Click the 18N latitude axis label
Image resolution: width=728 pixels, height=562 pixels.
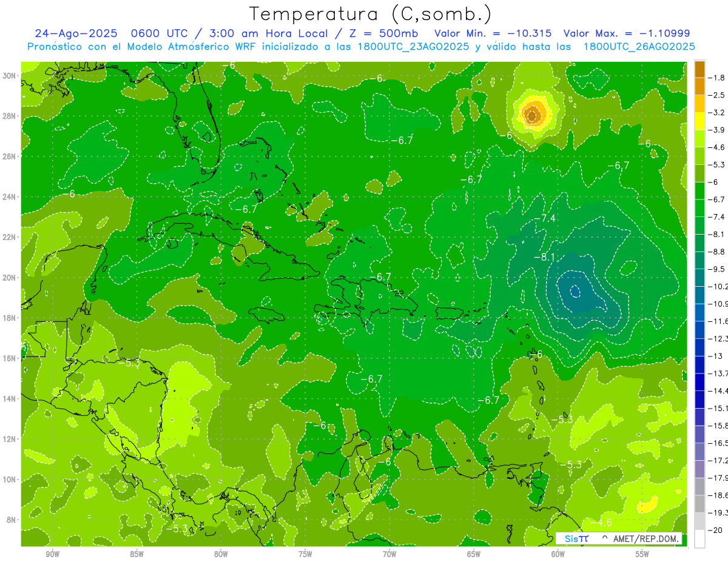click(x=10, y=318)
